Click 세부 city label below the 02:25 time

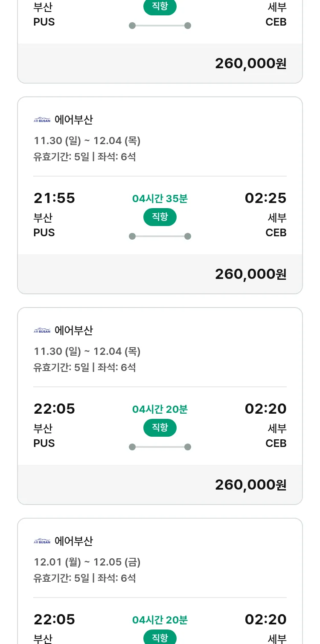coord(277,218)
